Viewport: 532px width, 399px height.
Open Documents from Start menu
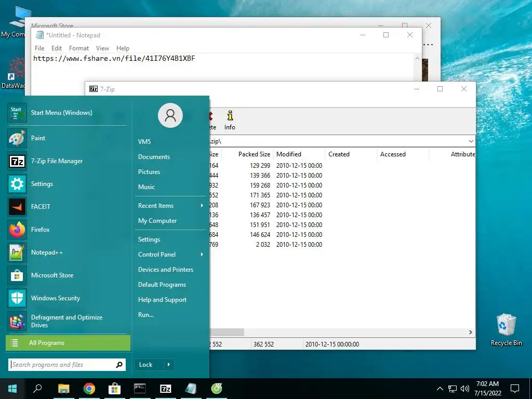tap(154, 157)
